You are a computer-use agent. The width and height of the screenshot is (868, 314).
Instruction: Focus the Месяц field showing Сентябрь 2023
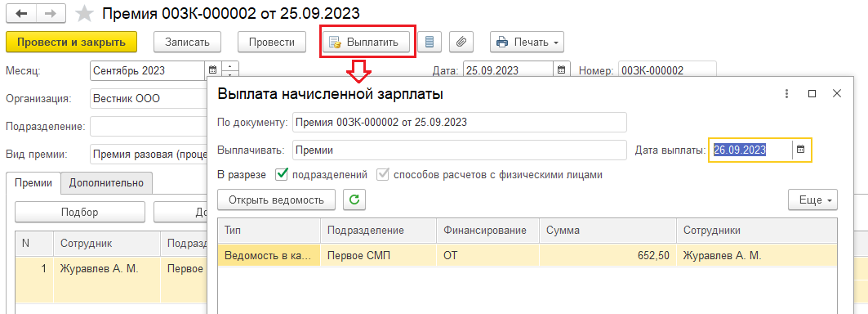[x=147, y=70]
